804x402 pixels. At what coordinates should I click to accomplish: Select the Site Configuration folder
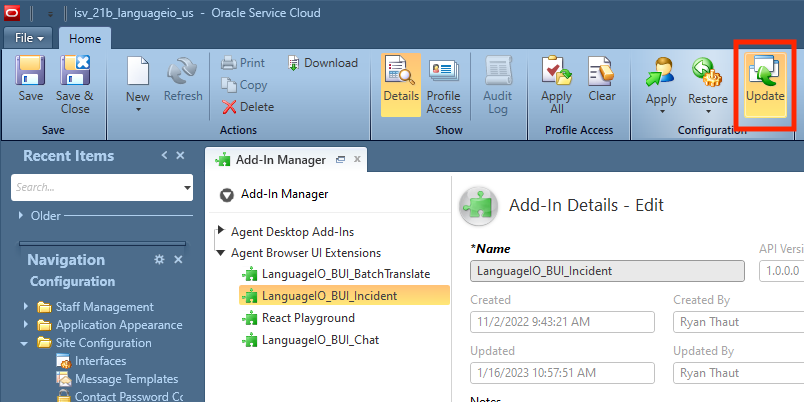[104, 343]
